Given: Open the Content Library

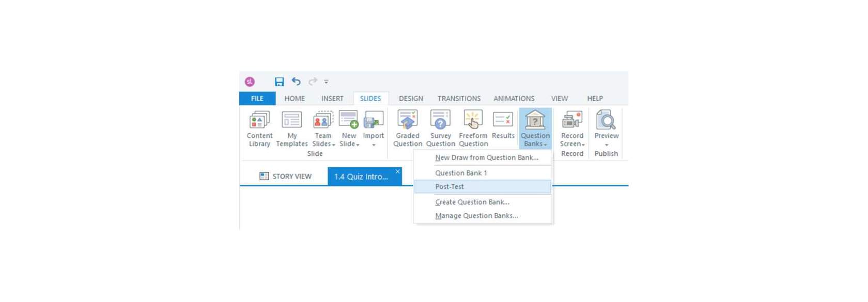Looking at the screenshot, I should click(x=259, y=129).
